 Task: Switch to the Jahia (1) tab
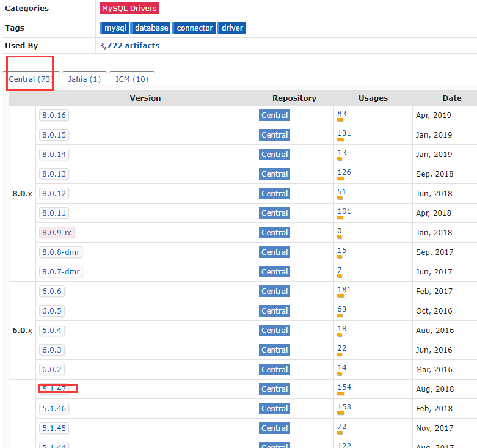(x=84, y=79)
